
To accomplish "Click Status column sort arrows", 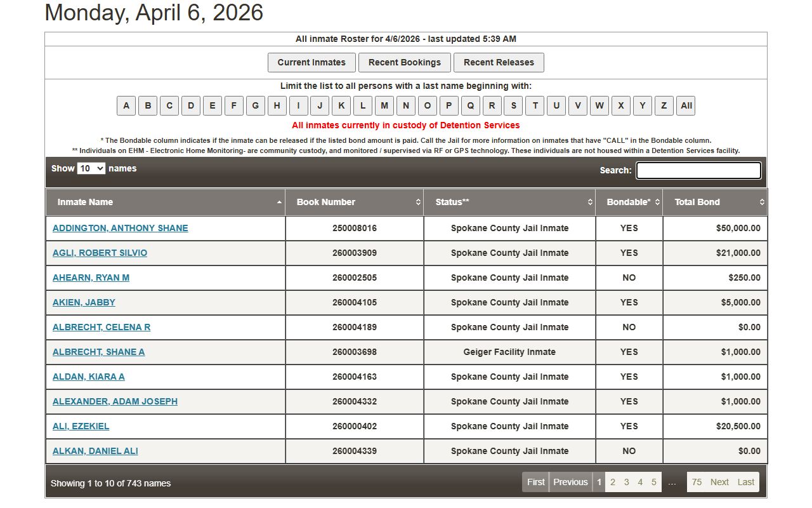I will [x=590, y=202].
